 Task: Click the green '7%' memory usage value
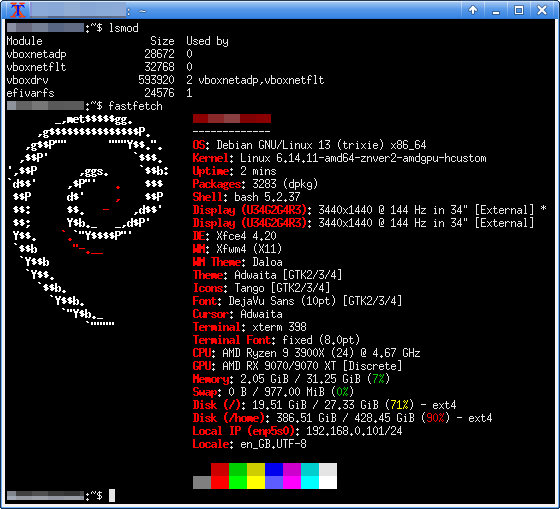click(378, 379)
